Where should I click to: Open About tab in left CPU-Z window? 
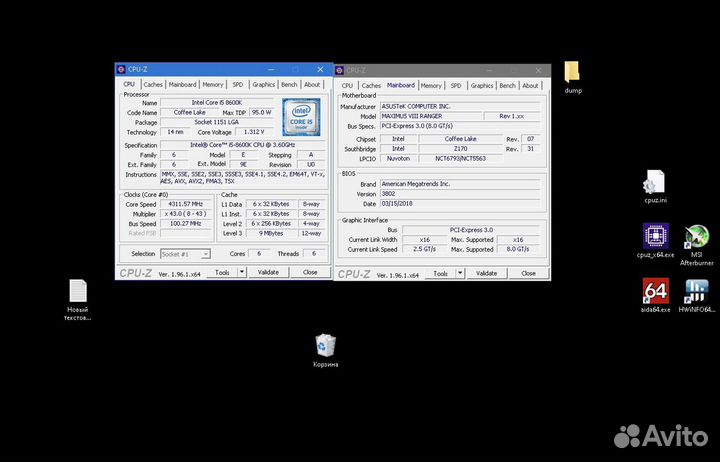(x=312, y=85)
